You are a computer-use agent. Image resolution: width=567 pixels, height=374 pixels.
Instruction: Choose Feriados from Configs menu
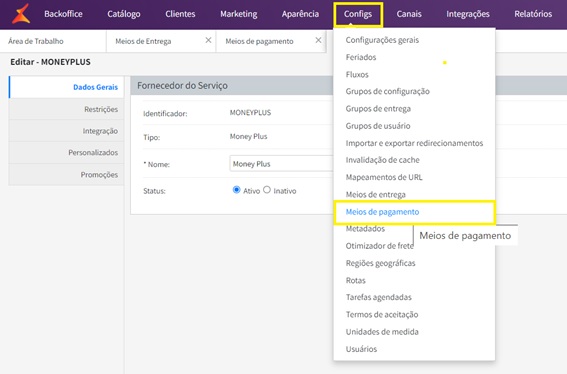click(361, 57)
